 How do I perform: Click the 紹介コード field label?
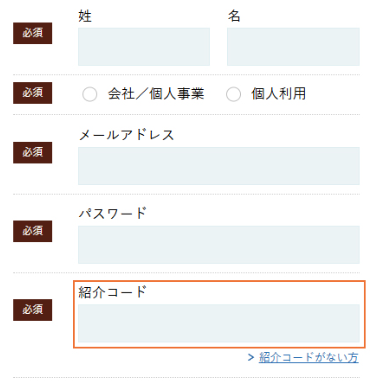point(113,292)
